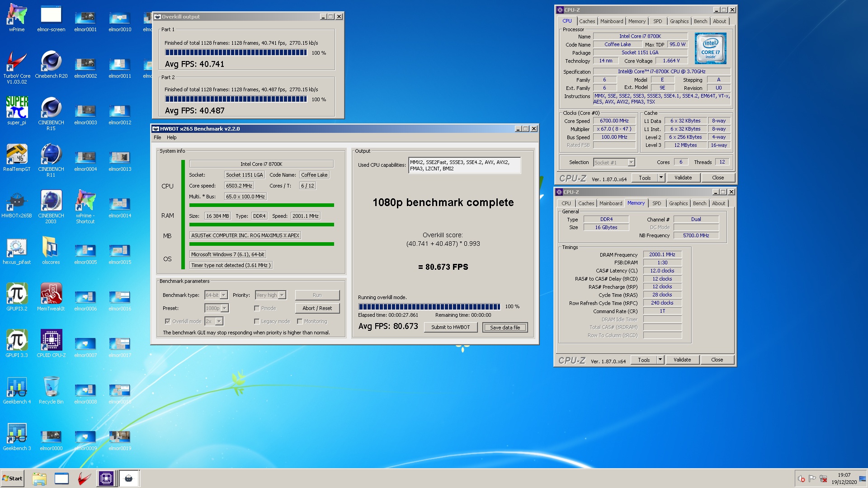Click the Run button
The width and height of the screenshot is (868, 488).
(317, 295)
